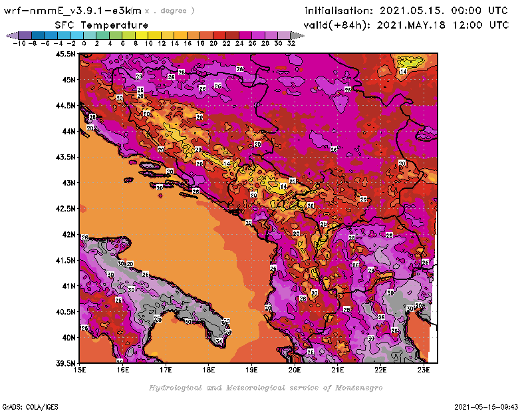Screen dimensions: 532x411
Task: Click the '42N' latitude axis label
Action: coord(68,235)
